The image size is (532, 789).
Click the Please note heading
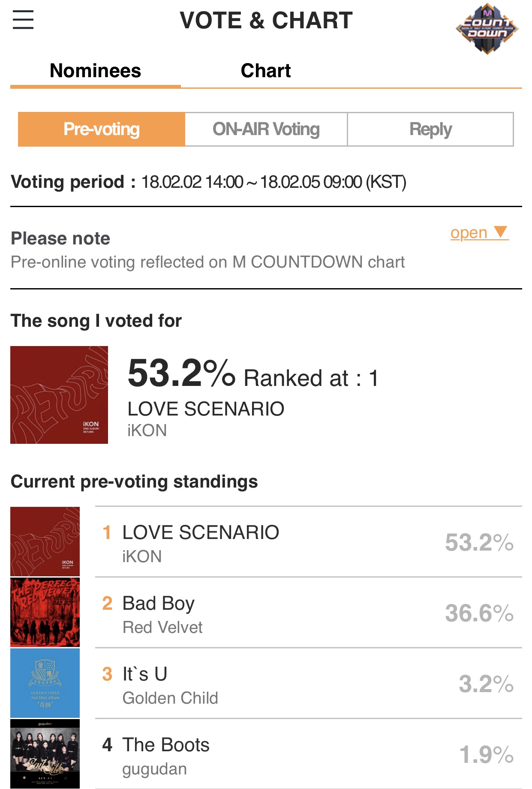click(60, 238)
